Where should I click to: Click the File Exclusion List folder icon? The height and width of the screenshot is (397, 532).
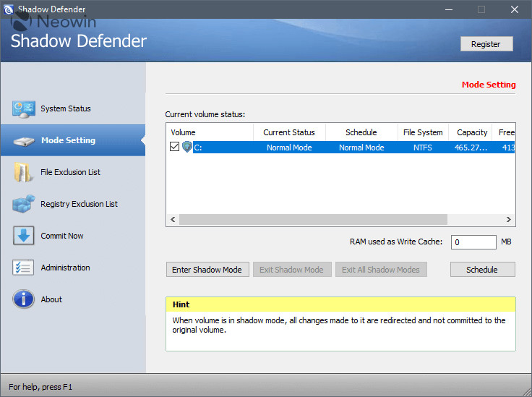[22, 172]
